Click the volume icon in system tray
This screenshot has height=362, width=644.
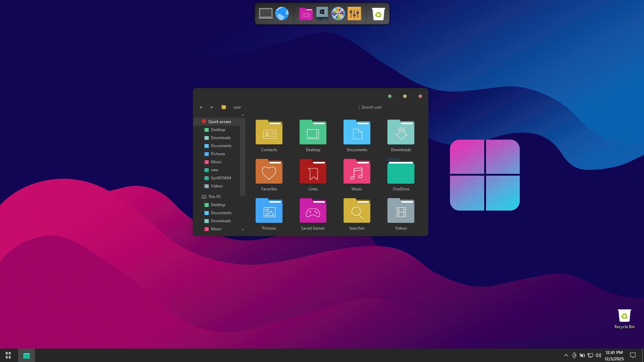(598, 355)
